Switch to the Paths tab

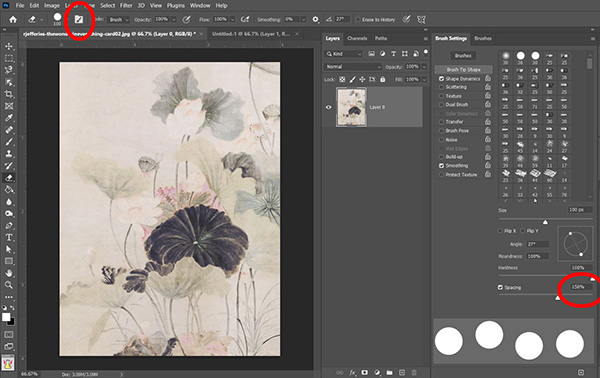click(x=381, y=38)
